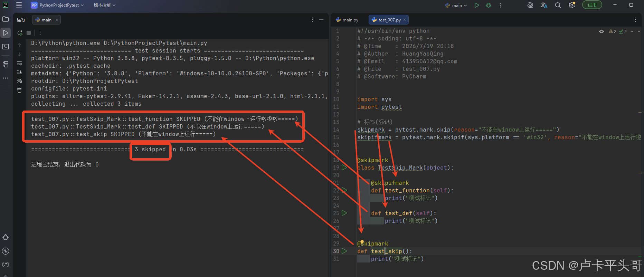
Task: Open the warnings indicator showing 2 warnings
Action: (x=613, y=31)
